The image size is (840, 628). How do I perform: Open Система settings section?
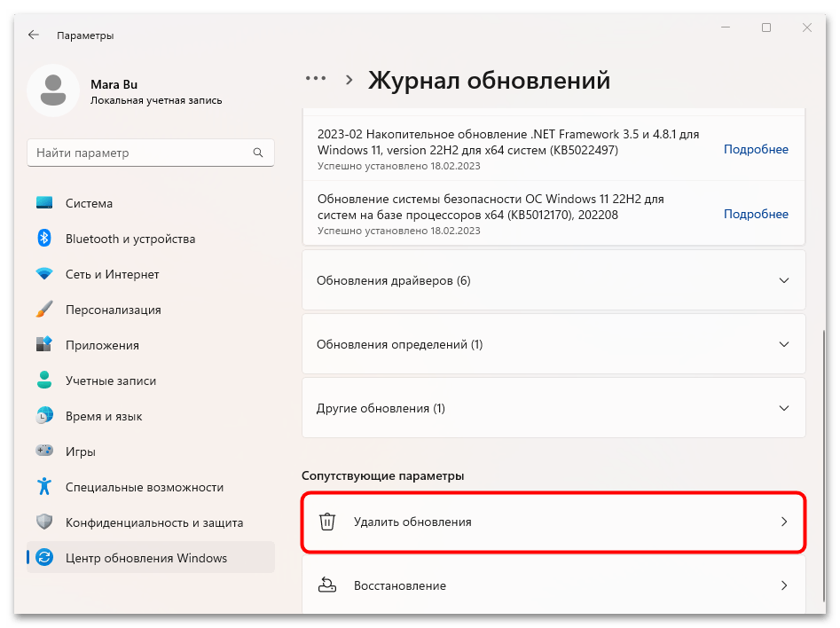pyautogui.click(x=151, y=203)
